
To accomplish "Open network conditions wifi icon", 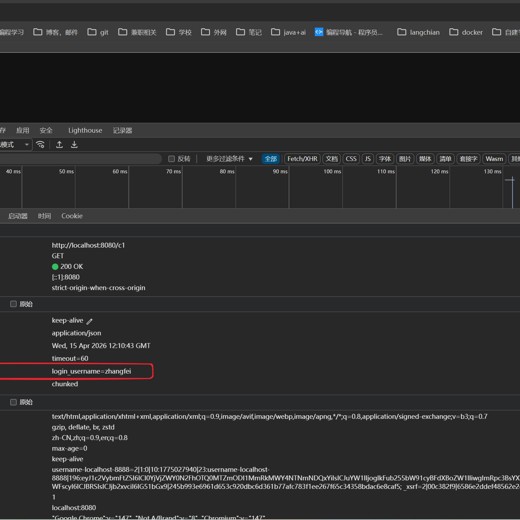I will (40, 145).
